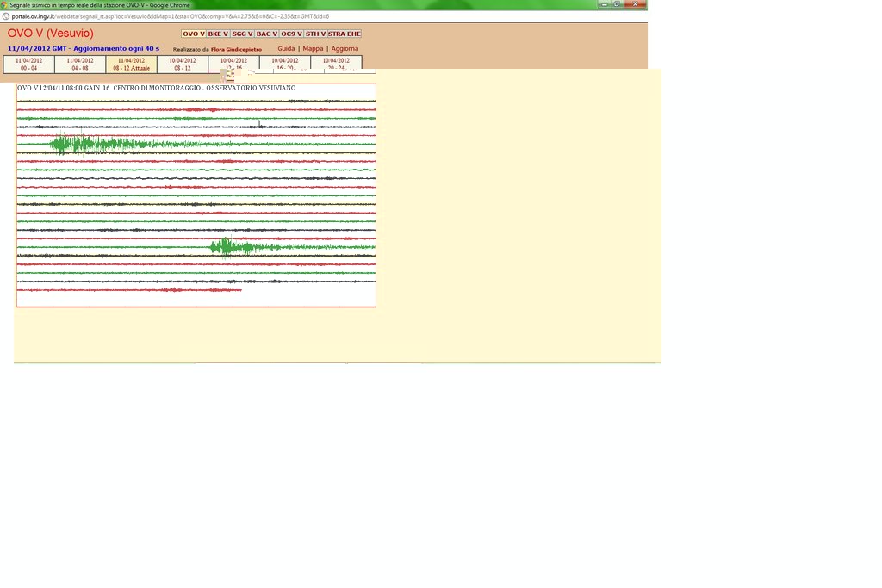Screen dimensions: 882x588
Task: Close the Chrome window
Action: tap(635, 4)
